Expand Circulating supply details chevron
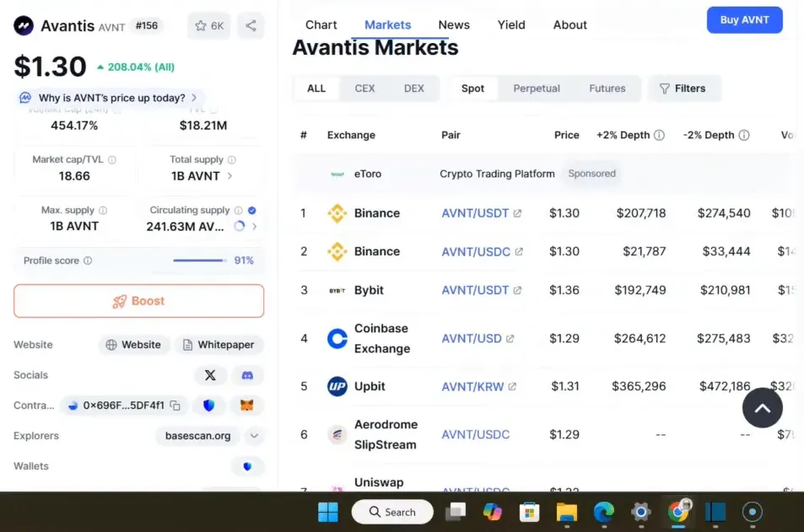Viewport: 804px width, 532px height. (255, 226)
